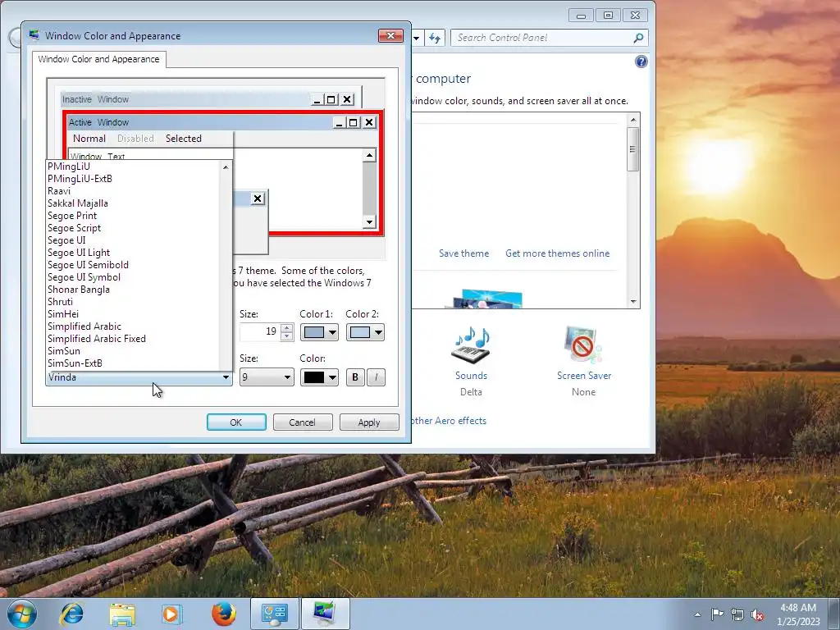Toggle Italic font button
This screenshot has width=840, height=630.
tap(376, 377)
